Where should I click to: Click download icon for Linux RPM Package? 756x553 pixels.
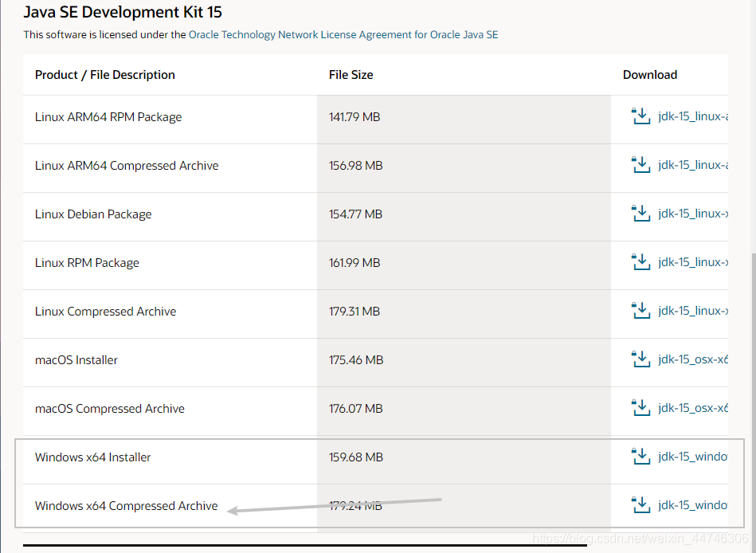(640, 263)
